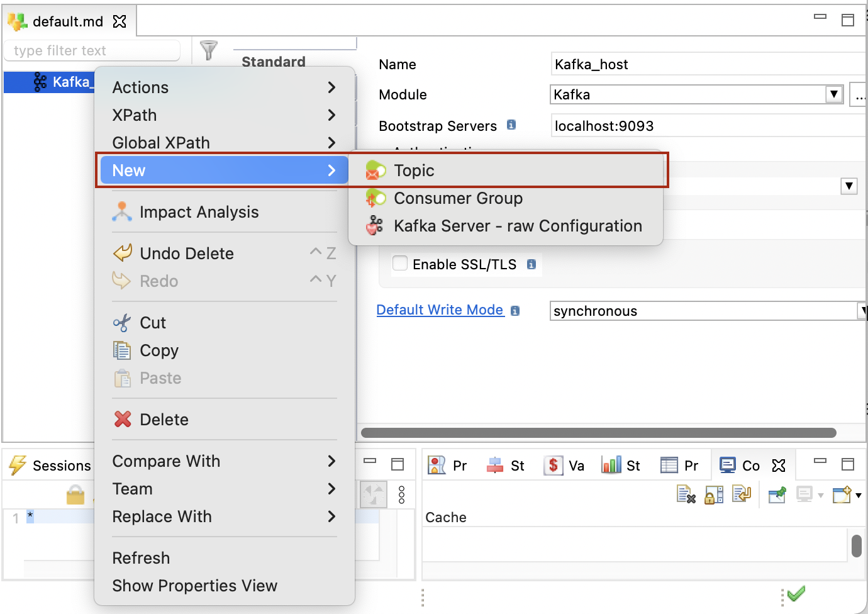
Task: Click Kafka Server raw Configuration icon
Action: coord(375,226)
